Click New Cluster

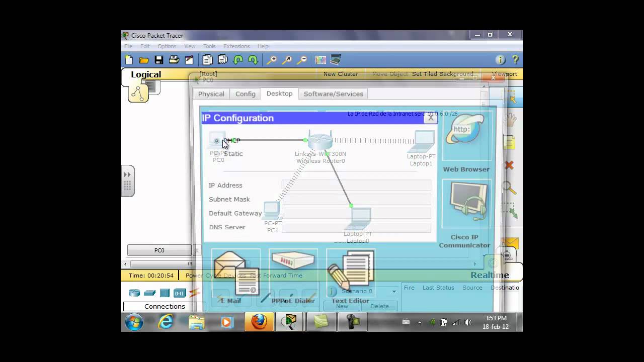point(341,74)
